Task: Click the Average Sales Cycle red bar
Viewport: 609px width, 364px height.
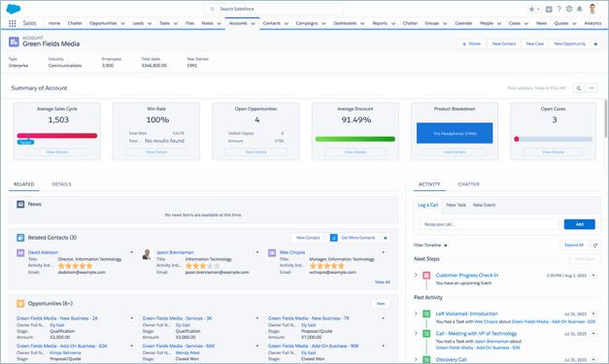Action: coord(57,136)
